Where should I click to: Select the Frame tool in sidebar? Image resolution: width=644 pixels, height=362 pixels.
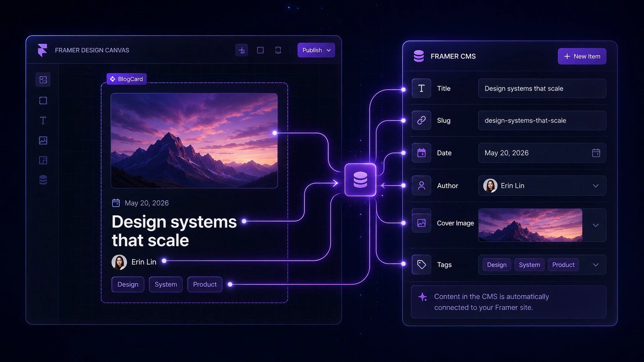(x=43, y=100)
